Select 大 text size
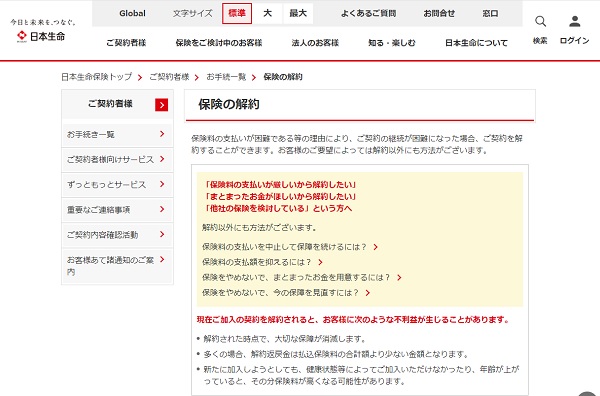This screenshot has width=600, height=396. point(267,13)
